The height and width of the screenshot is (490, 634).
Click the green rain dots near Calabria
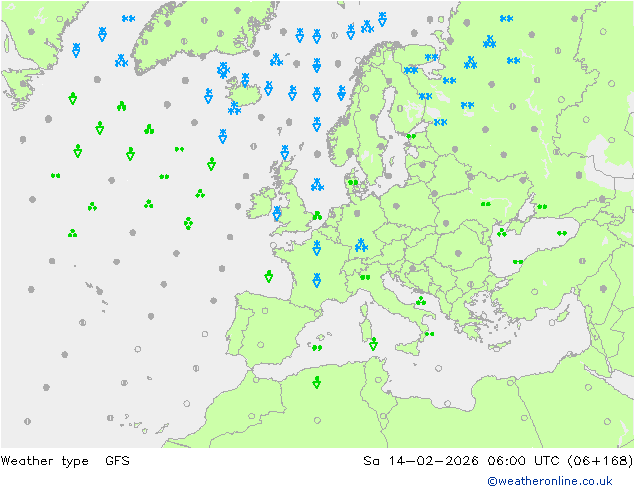(429, 334)
